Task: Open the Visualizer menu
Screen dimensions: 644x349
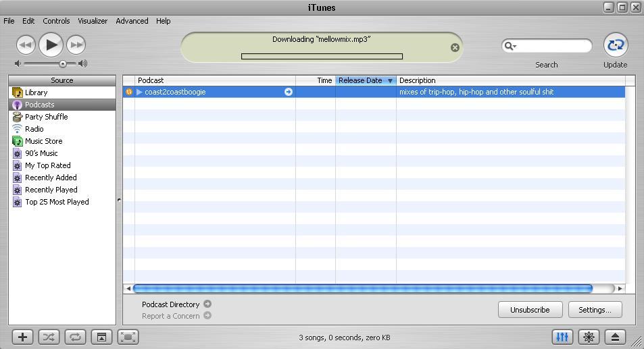Action: 93,21
